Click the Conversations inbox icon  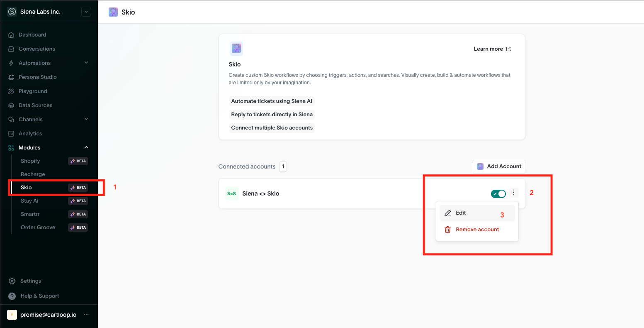pyautogui.click(x=12, y=49)
